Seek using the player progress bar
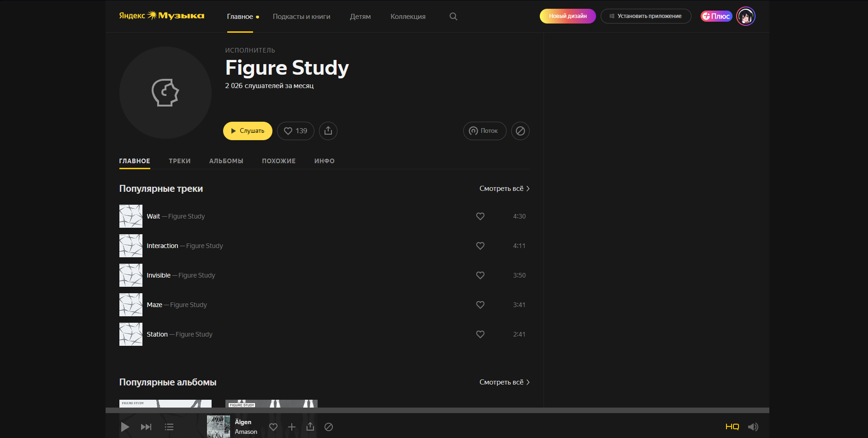This screenshot has height=438, width=868. click(x=437, y=410)
